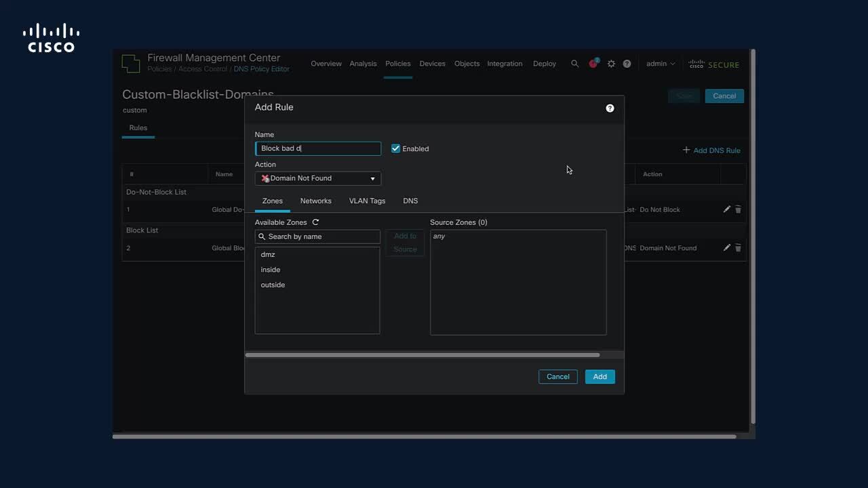Switch to the Networks tab

tap(316, 201)
